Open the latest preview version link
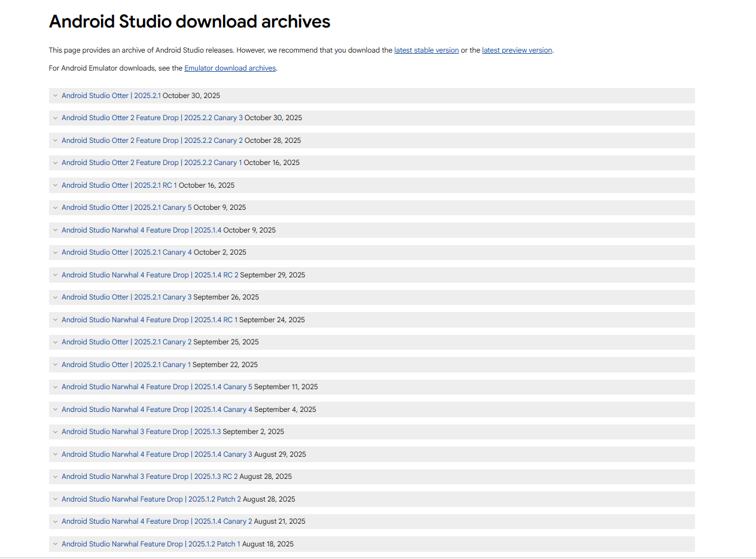The height and width of the screenshot is (559, 756). [x=517, y=50]
